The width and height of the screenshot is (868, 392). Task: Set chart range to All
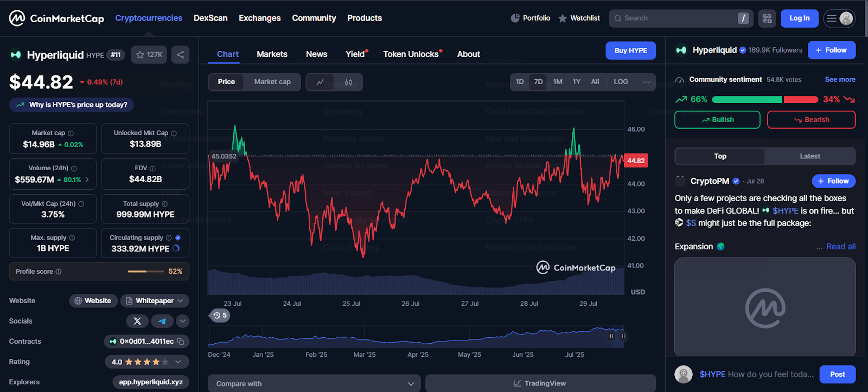(595, 82)
